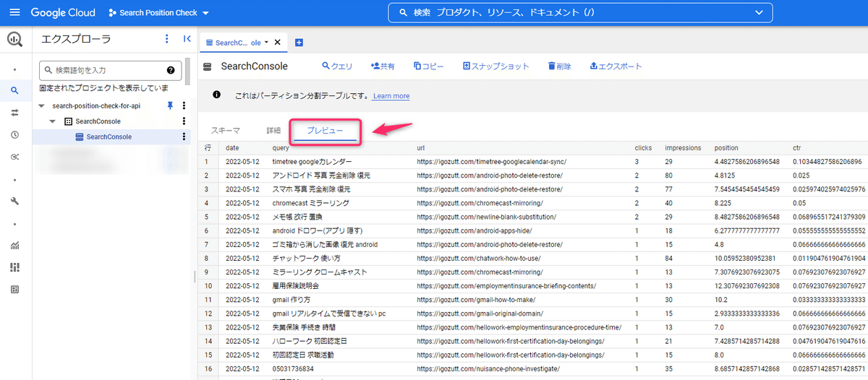Unpin the search-position-check-for-api project
The height and width of the screenshot is (380, 868).
click(x=170, y=105)
